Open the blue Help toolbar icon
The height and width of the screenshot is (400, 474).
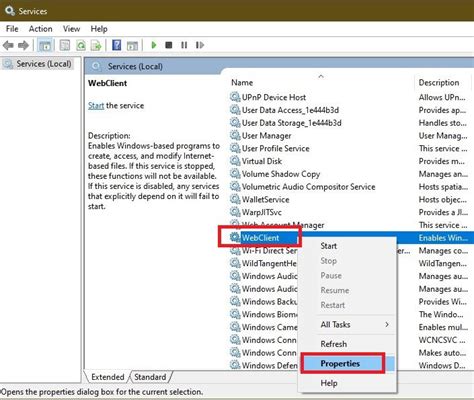[x=116, y=45]
